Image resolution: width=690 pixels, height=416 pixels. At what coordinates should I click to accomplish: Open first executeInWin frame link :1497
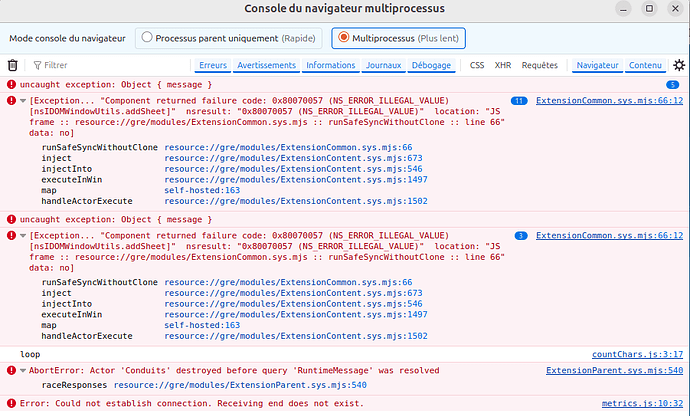[296, 180]
